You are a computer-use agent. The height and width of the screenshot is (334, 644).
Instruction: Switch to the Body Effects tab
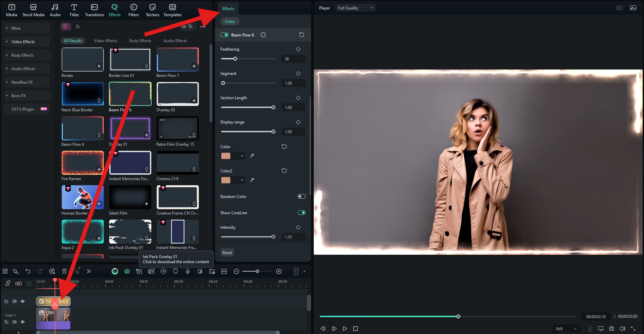coord(140,41)
